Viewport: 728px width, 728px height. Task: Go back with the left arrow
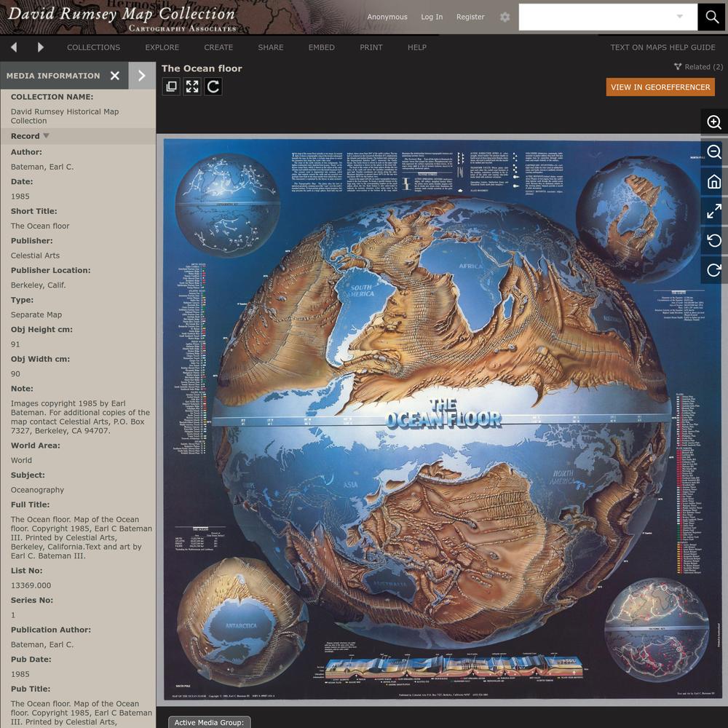(14, 47)
